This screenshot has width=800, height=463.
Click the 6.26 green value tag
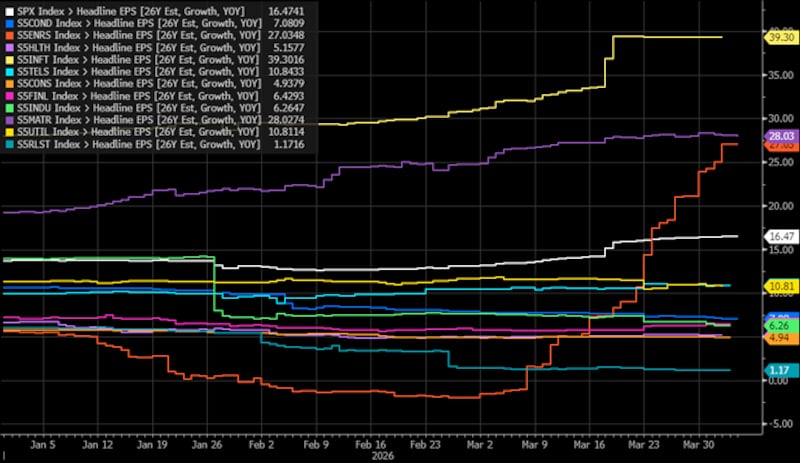pyautogui.click(x=779, y=326)
